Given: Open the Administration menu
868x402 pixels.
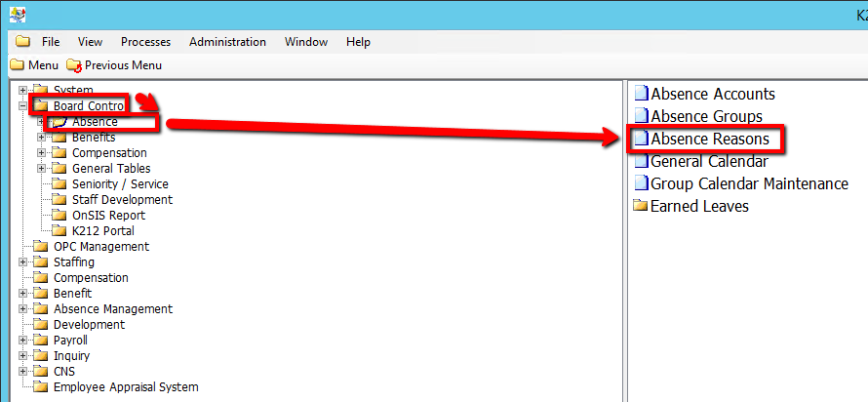Looking at the screenshot, I should click(227, 42).
